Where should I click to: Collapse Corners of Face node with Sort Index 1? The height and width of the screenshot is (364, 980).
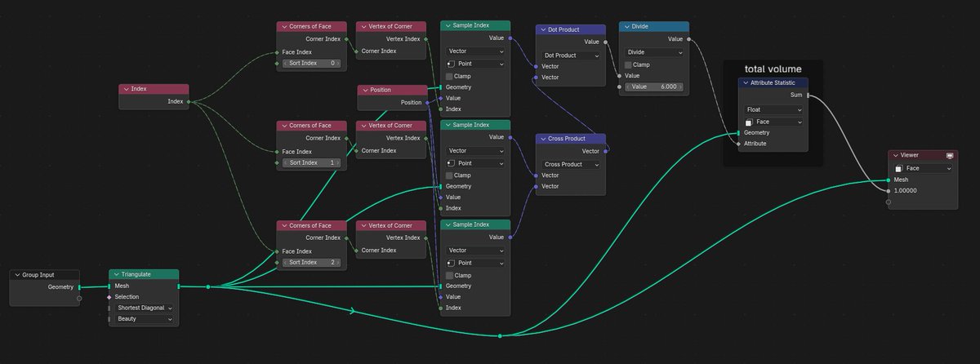coord(283,126)
